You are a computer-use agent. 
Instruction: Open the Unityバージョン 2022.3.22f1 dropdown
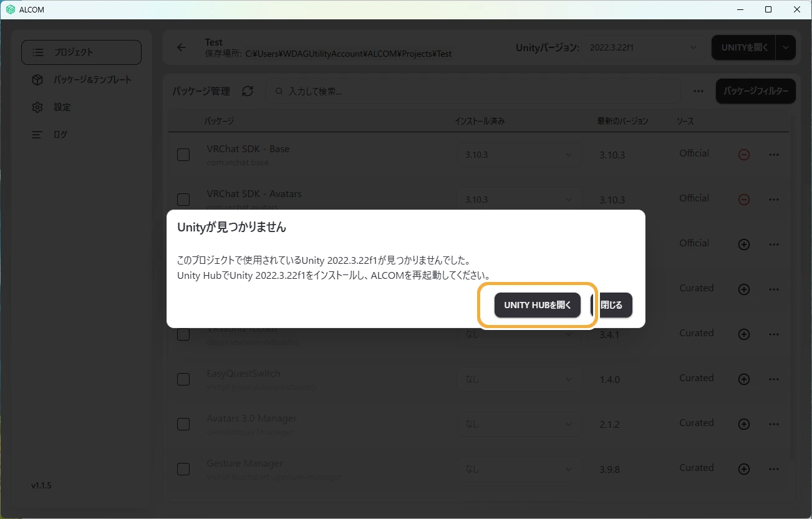(x=643, y=47)
